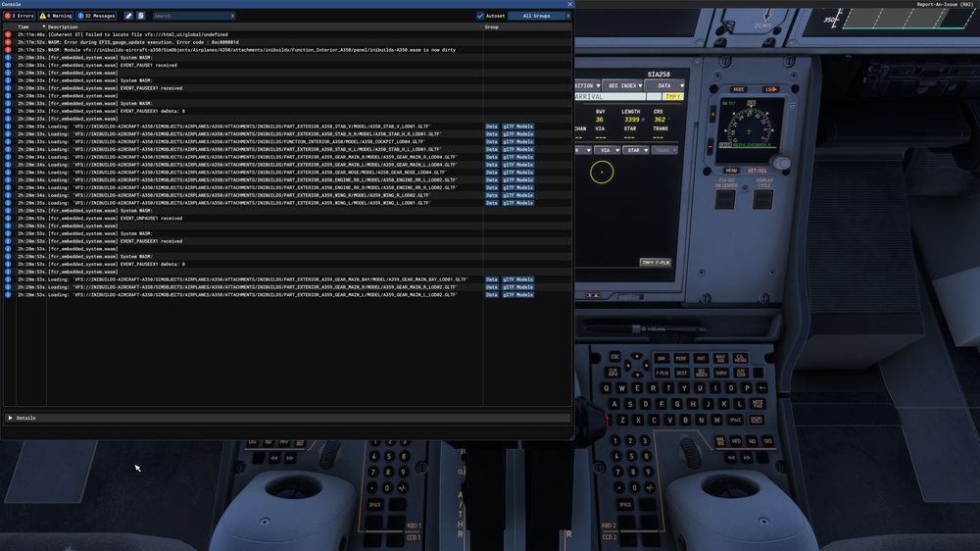This screenshot has height=551, width=980.
Task: Toggle the 3 Errors filter
Action: tap(19, 16)
